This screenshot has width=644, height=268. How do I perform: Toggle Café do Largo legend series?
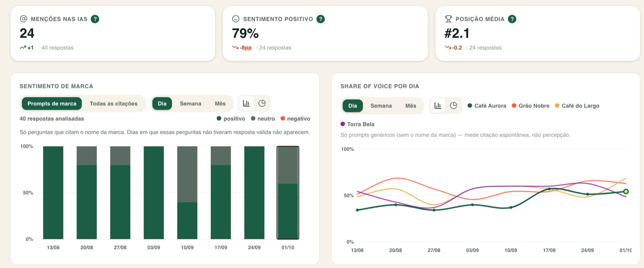tap(577, 105)
